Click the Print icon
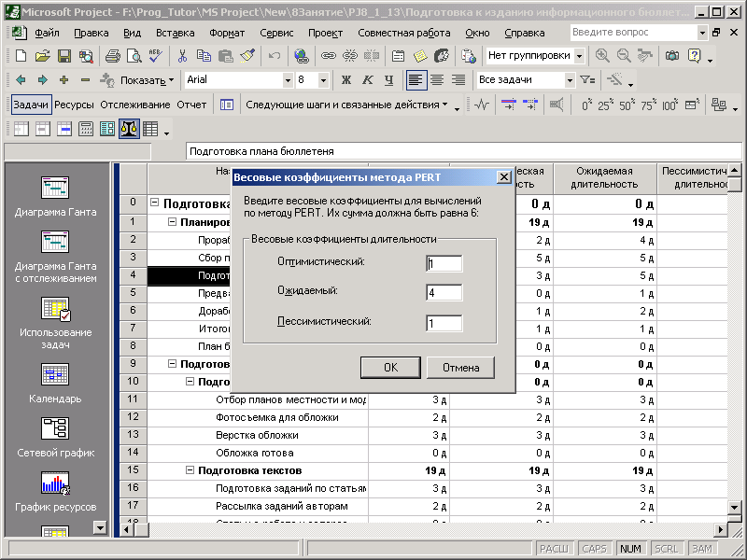Viewport: 747px width, 560px height. click(112, 56)
